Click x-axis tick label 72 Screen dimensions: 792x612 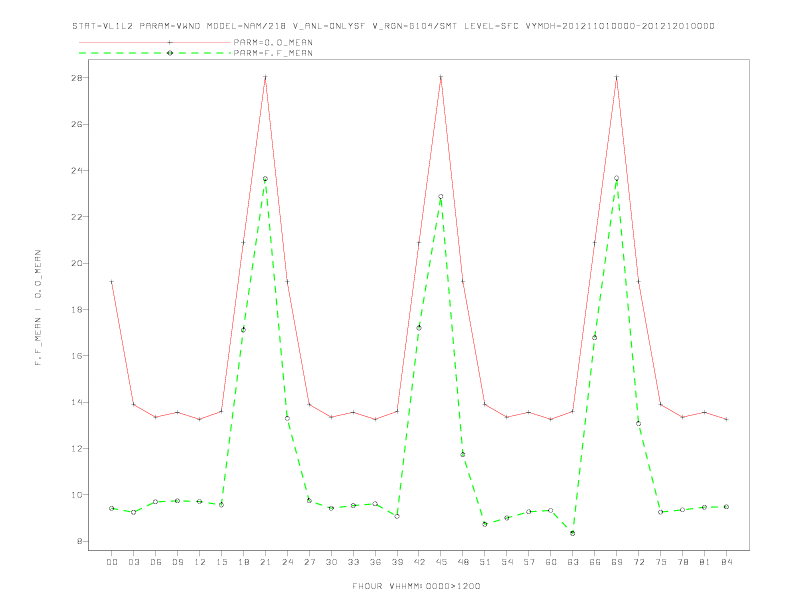tap(638, 562)
